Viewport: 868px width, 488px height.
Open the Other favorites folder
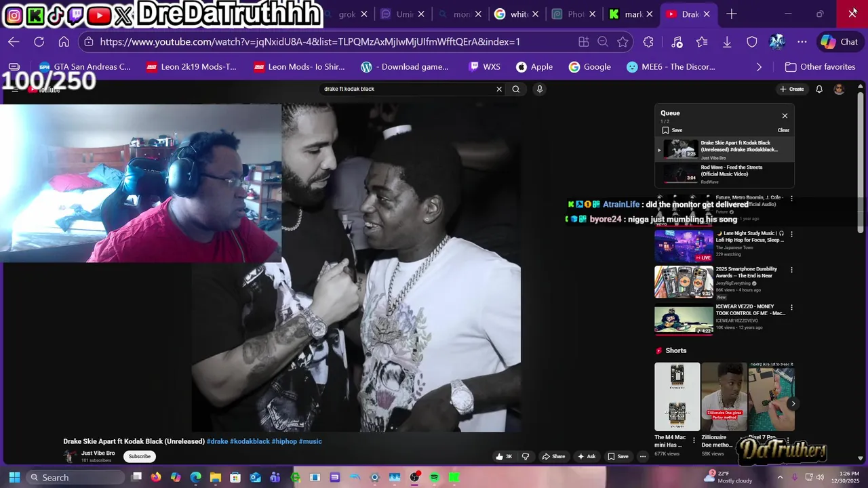coord(820,67)
